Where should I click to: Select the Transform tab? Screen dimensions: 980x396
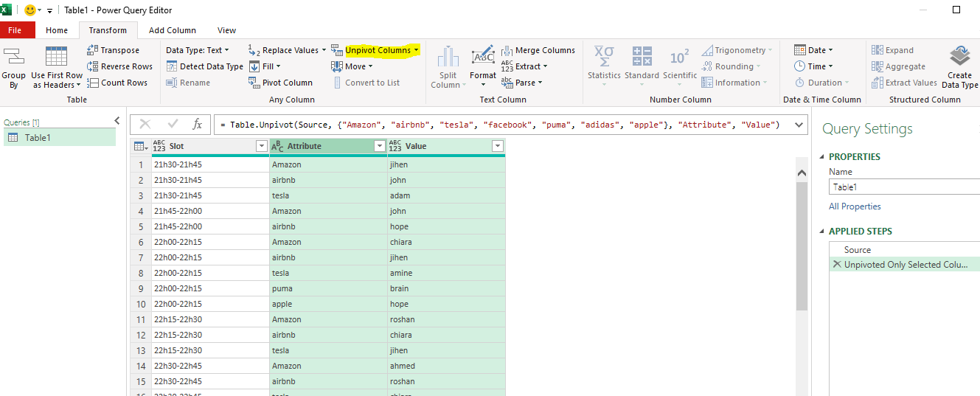click(x=108, y=30)
